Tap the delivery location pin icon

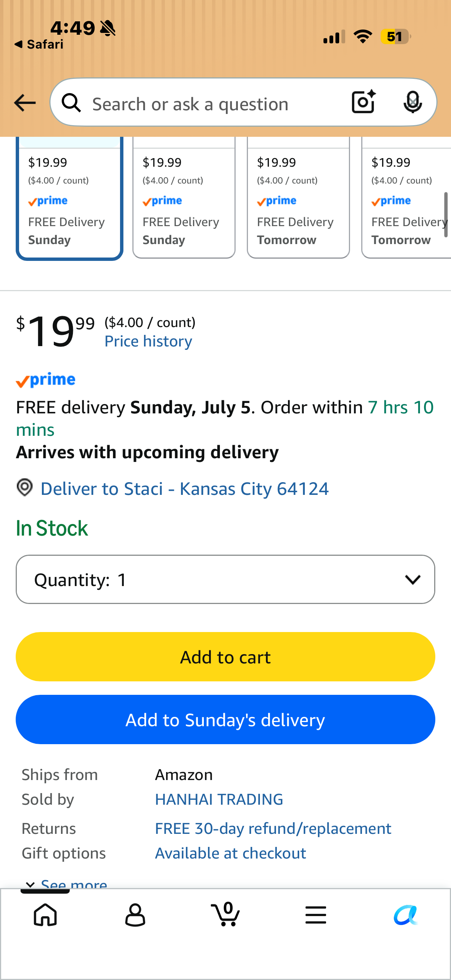[25, 487]
